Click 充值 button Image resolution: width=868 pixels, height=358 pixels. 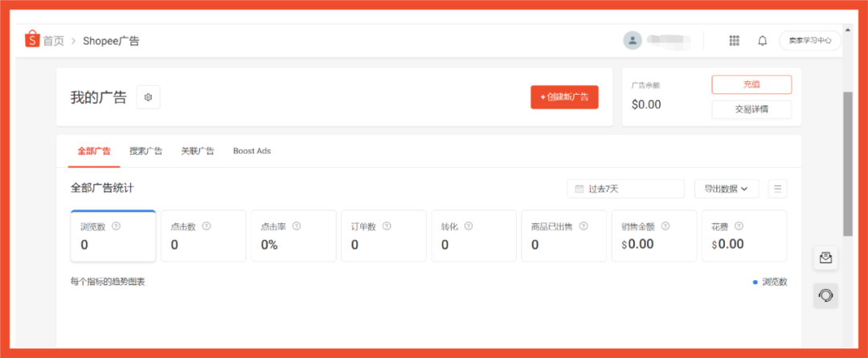751,84
